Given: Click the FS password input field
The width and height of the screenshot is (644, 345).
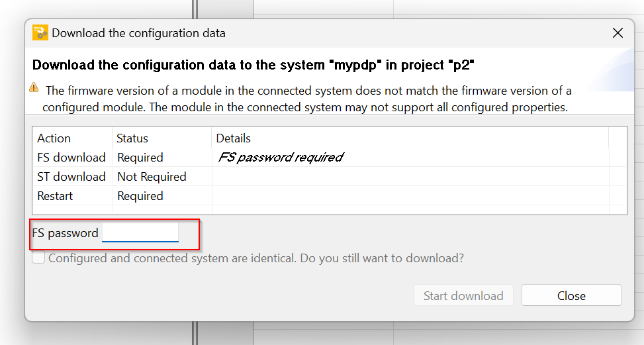Looking at the screenshot, I should pos(140,232).
